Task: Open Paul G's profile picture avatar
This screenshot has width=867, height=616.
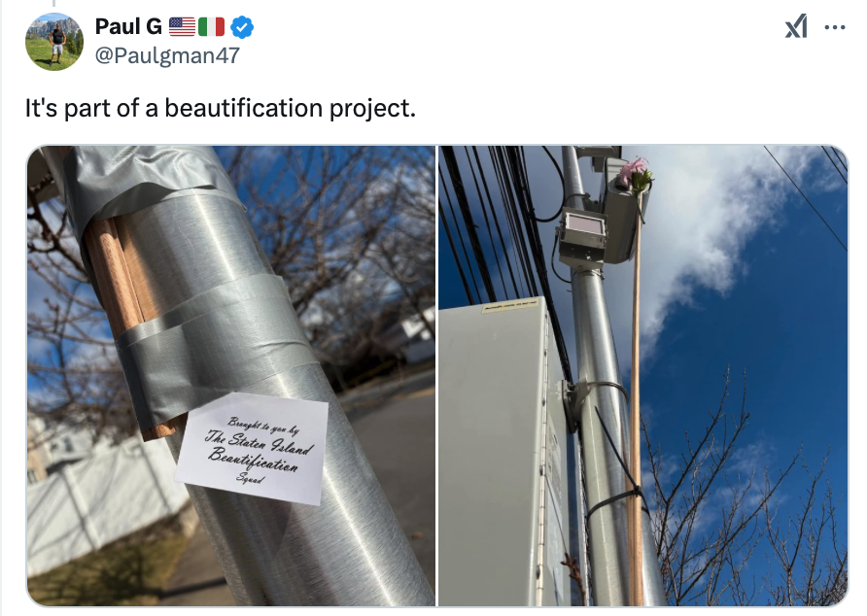Action: tap(54, 42)
